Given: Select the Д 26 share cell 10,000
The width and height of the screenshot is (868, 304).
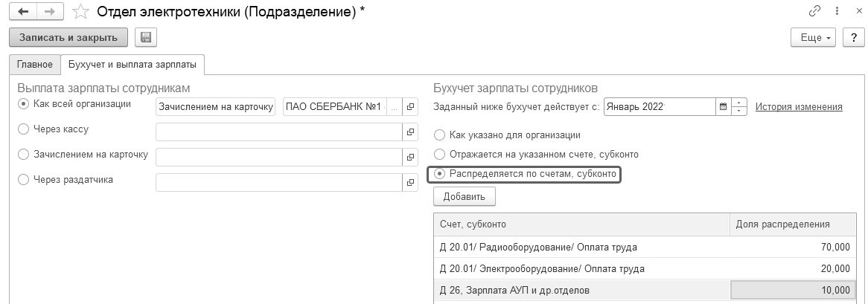Looking at the screenshot, I should (792, 290).
